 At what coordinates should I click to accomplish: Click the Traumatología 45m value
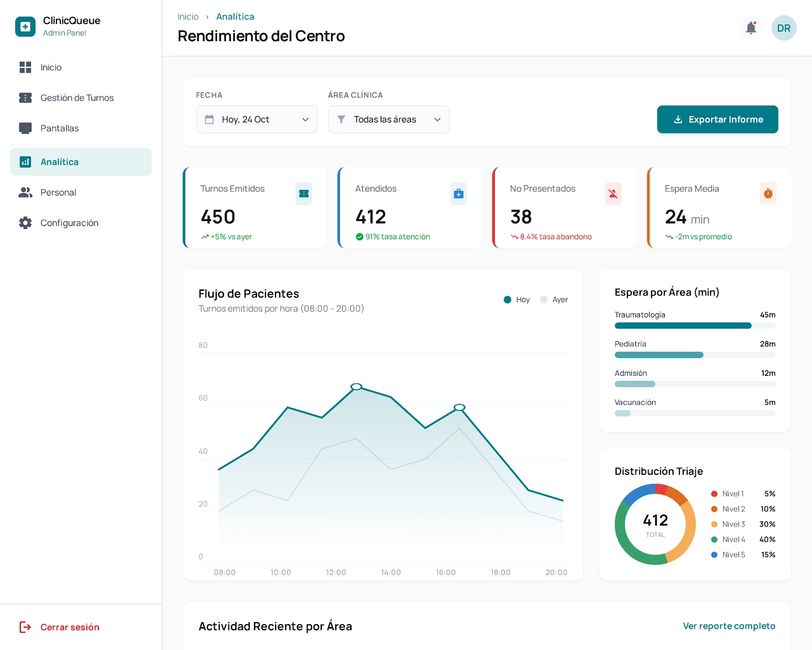click(x=767, y=315)
